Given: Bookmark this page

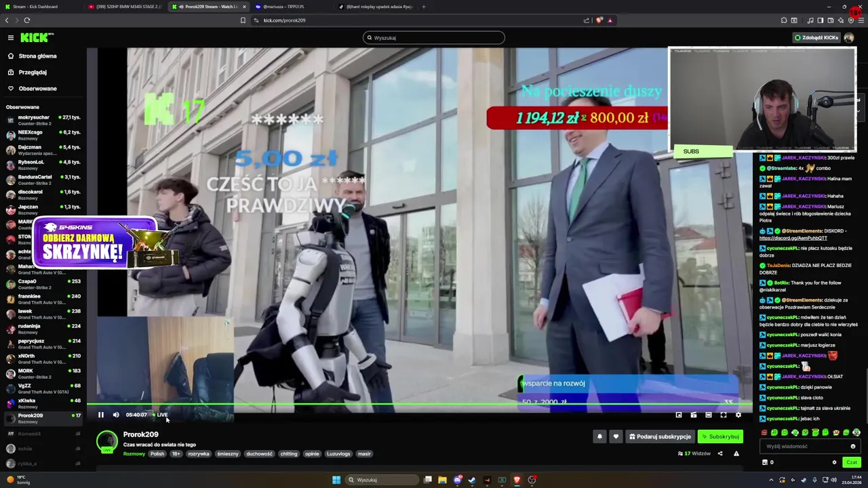Looking at the screenshot, I should click(243, 20).
